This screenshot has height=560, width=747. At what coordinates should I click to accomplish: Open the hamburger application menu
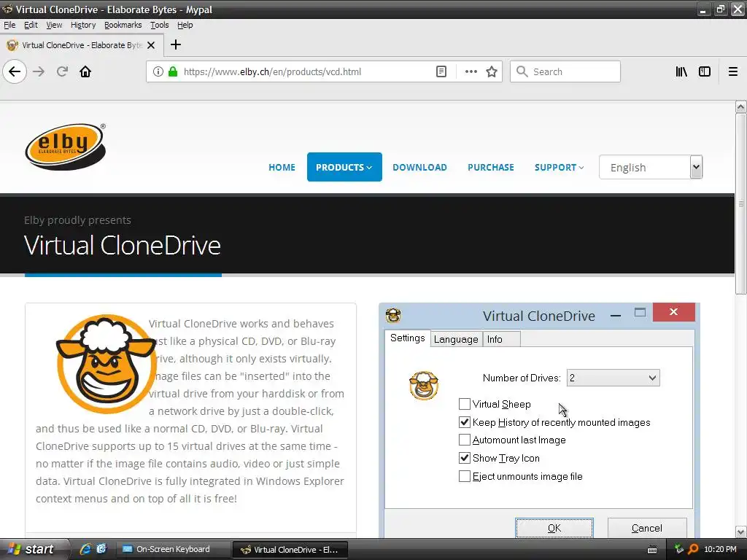(x=733, y=71)
